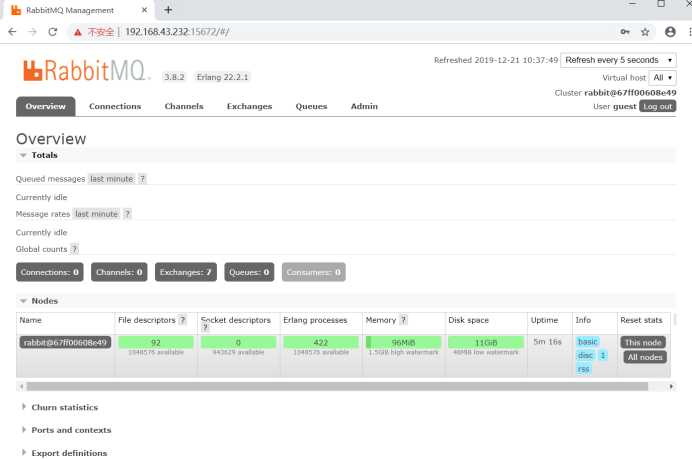Click the scrollbar left arrow under Nodes table

21,387
